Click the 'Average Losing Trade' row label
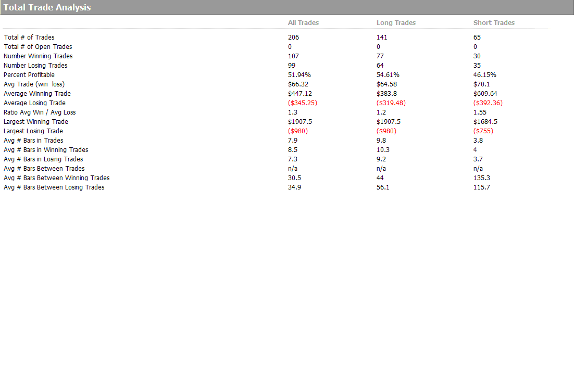 coord(34,103)
